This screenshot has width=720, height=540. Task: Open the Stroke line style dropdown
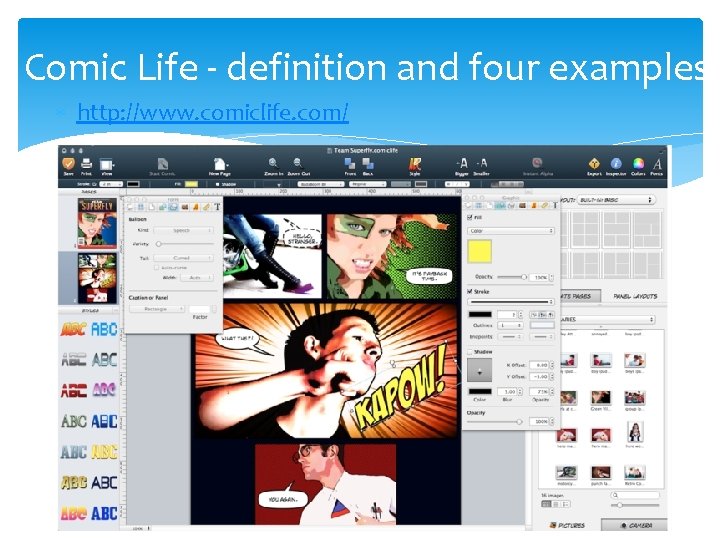pos(511,302)
